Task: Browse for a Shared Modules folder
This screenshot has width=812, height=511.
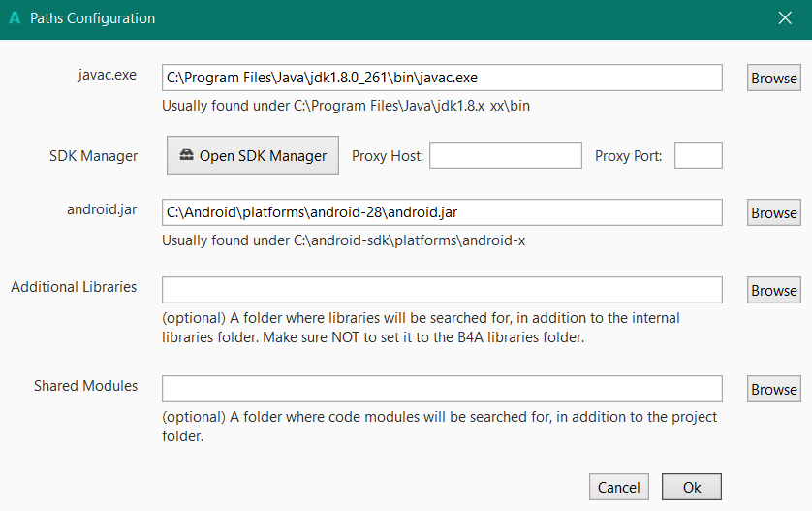Action: [x=773, y=389]
